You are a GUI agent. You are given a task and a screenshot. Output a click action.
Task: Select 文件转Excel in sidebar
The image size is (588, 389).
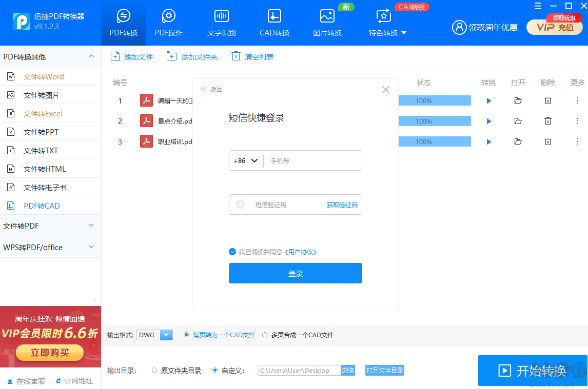(x=50, y=113)
